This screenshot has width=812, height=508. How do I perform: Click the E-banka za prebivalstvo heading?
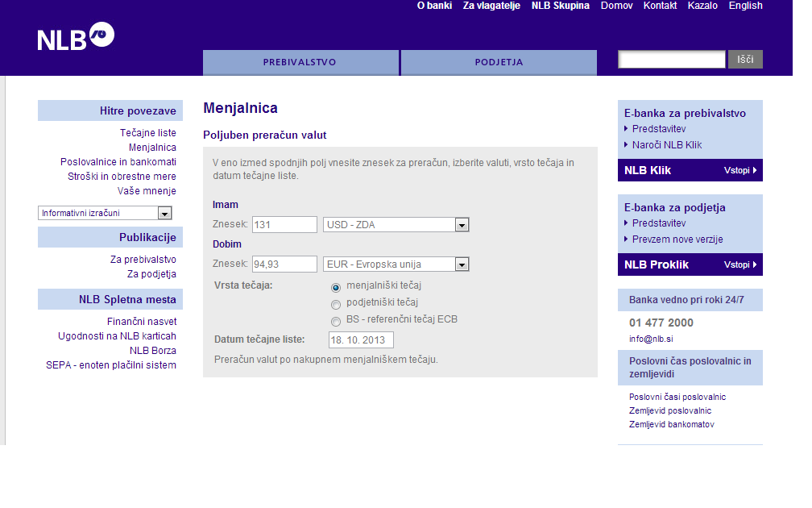click(685, 114)
